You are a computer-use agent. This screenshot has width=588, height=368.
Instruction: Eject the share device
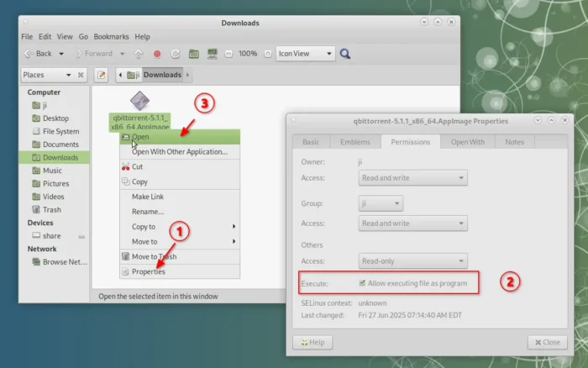pyautogui.click(x=81, y=236)
